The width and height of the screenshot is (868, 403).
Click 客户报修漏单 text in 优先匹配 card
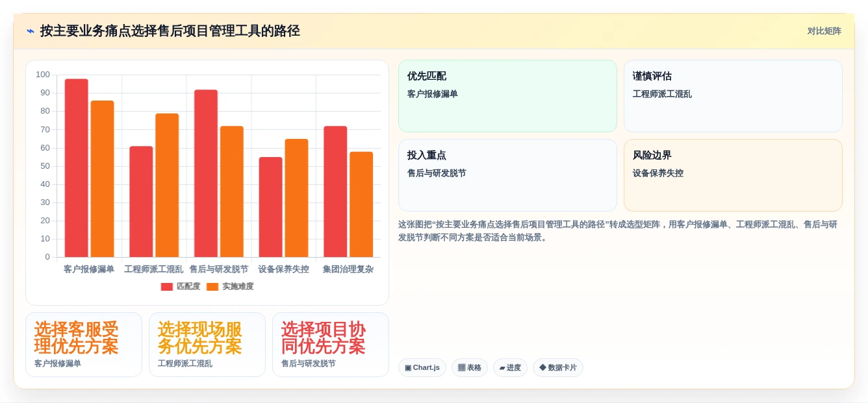[433, 94]
